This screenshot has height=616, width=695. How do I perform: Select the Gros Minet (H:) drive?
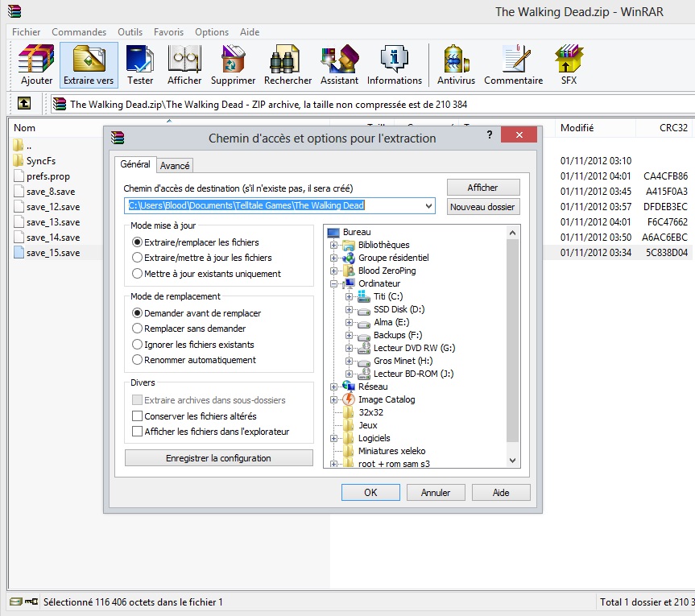point(403,361)
